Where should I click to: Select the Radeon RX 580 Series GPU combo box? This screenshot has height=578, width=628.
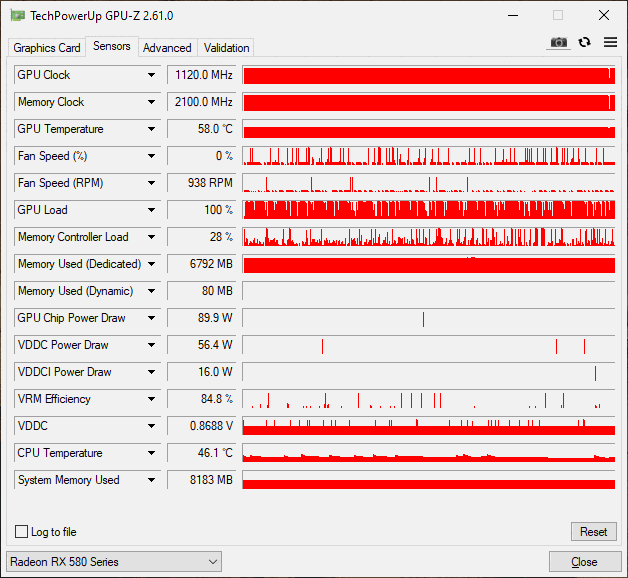pos(114,562)
